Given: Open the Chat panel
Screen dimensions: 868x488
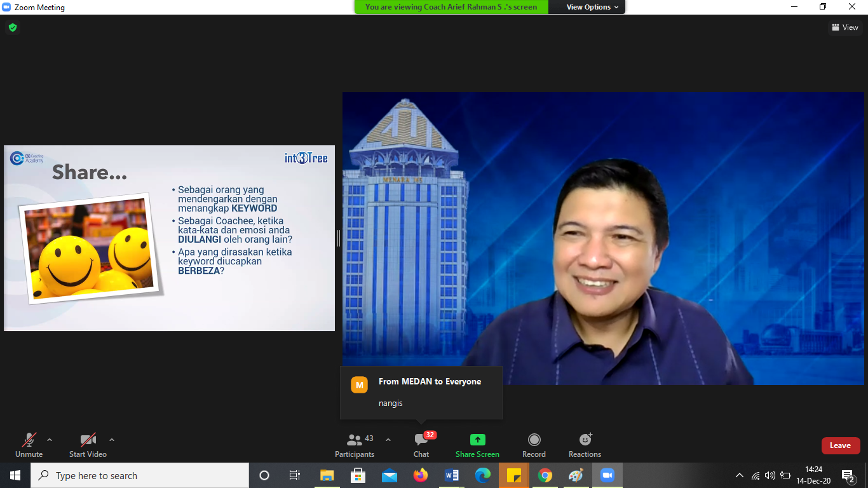Looking at the screenshot, I should coord(421,445).
